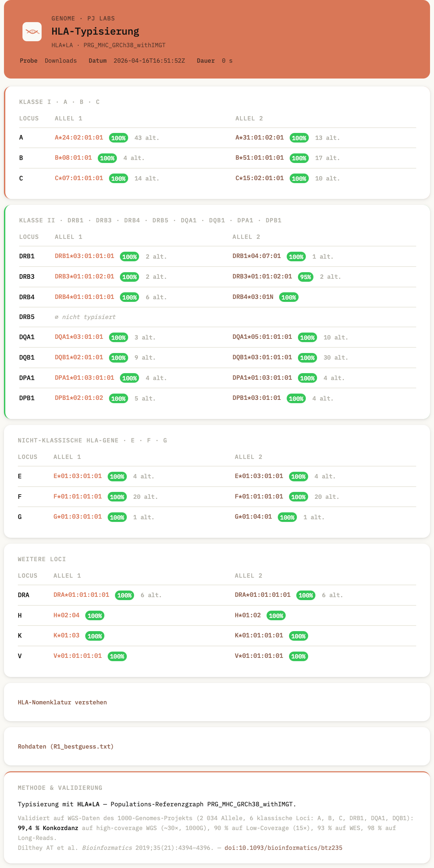Select allele DPB1*02:01:02
Viewport: 434px width, 868px height.
pyautogui.click(x=79, y=398)
